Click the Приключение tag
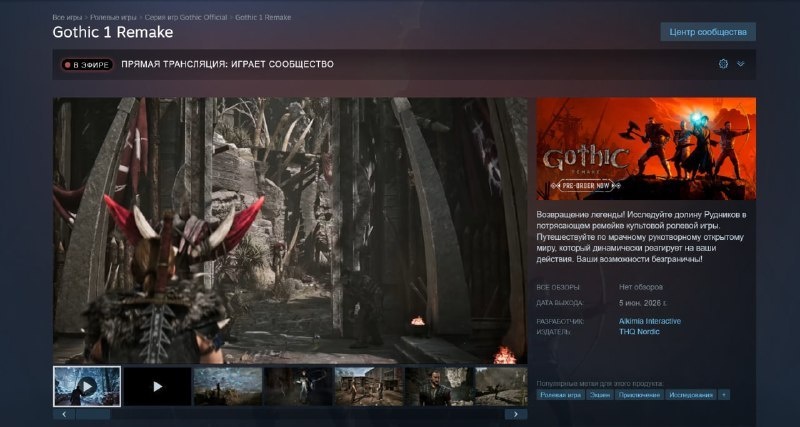This screenshot has width=800, height=427. 639,395
